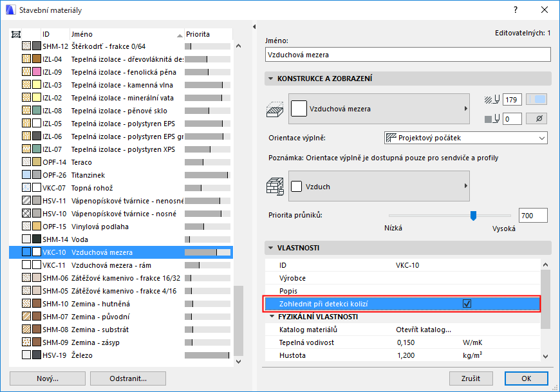Collapse the FYZIKÁLNÍ VLASTNOSTI group
Screen dimensions: 560x392
tap(272, 316)
